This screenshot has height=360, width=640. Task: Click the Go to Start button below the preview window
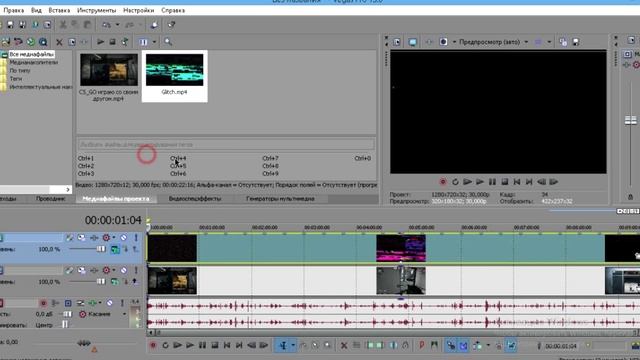point(517,182)
